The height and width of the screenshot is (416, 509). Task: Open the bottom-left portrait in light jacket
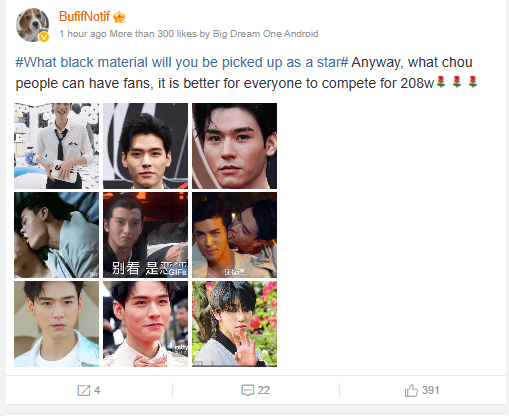point(56,324)
